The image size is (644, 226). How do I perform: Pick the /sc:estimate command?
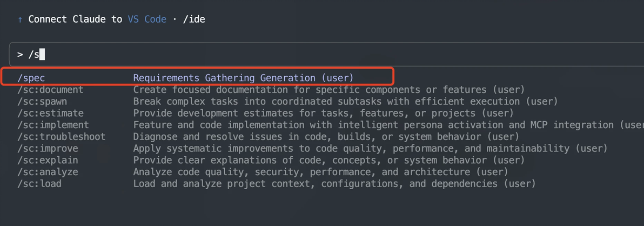pos(50,113)
